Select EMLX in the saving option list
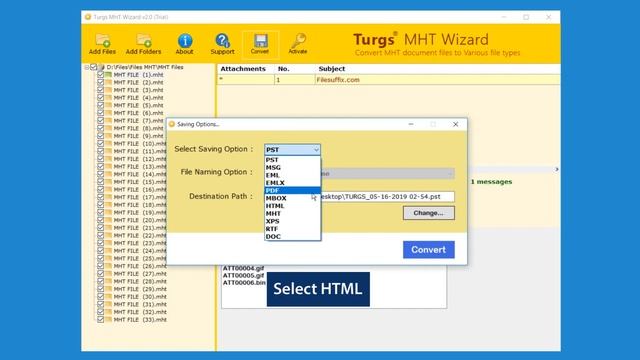This screenshot has width=640, height=360. coord(292,183)
